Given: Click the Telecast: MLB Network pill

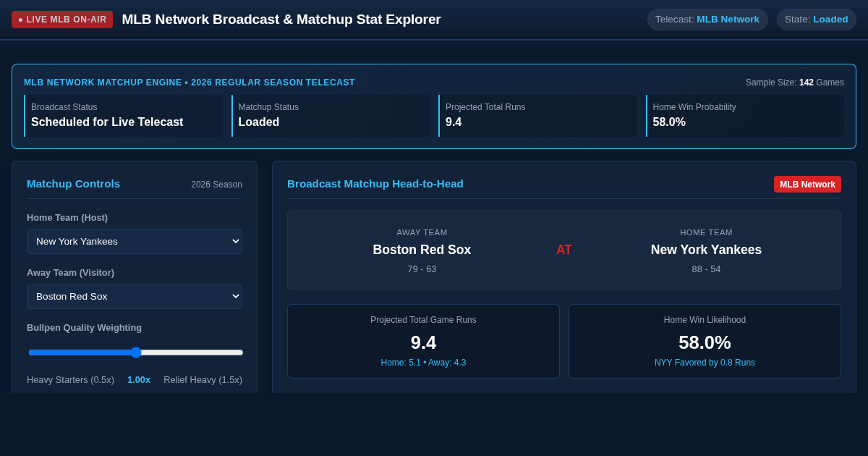Looking at the screenshot, I should pyautogui.click(x=707, y=20).
